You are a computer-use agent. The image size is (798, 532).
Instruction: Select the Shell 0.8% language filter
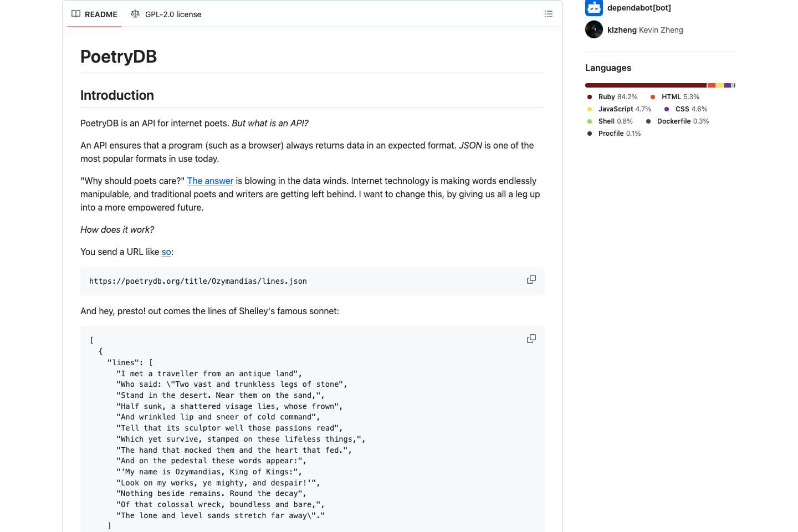point(615,121)
